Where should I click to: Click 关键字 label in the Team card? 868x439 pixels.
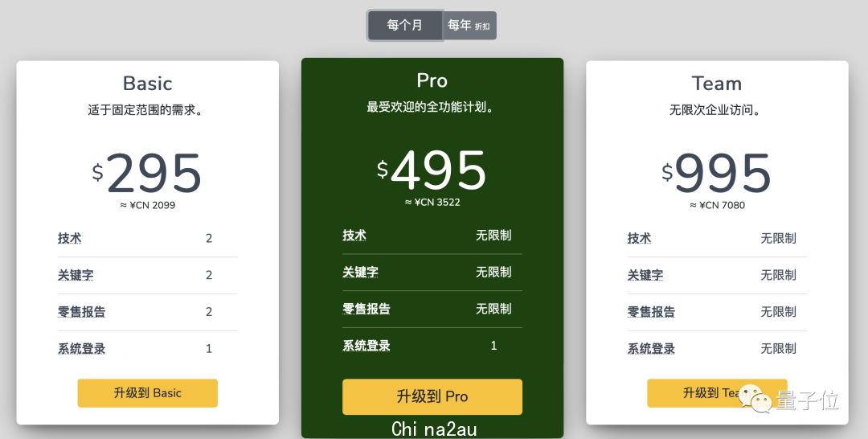pos(645,275)
